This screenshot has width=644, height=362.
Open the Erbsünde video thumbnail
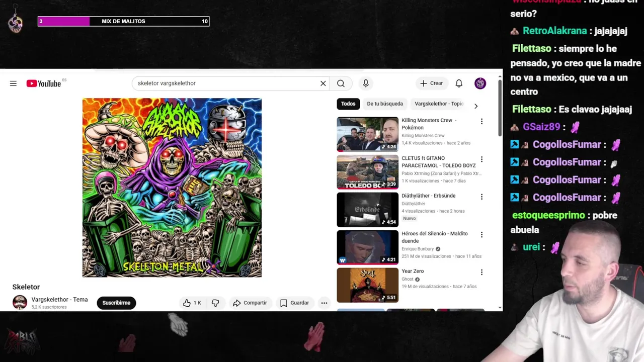tap(367, 210)
